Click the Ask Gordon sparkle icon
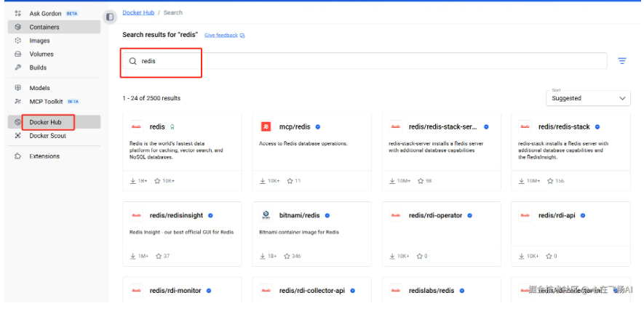This screenshot has width=644, height=314. 17,14
